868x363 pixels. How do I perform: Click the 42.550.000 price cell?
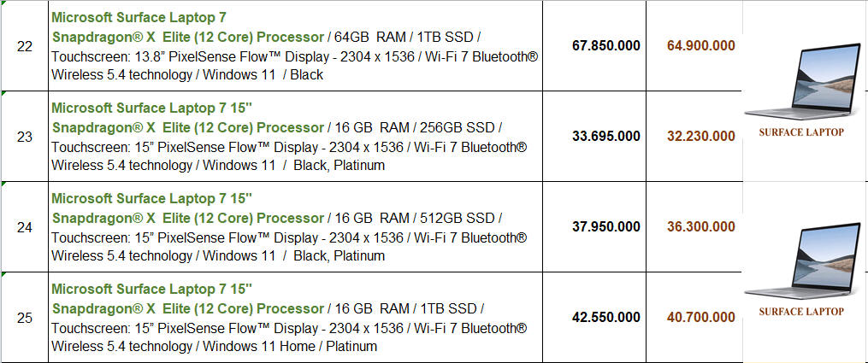click(594, 318)
